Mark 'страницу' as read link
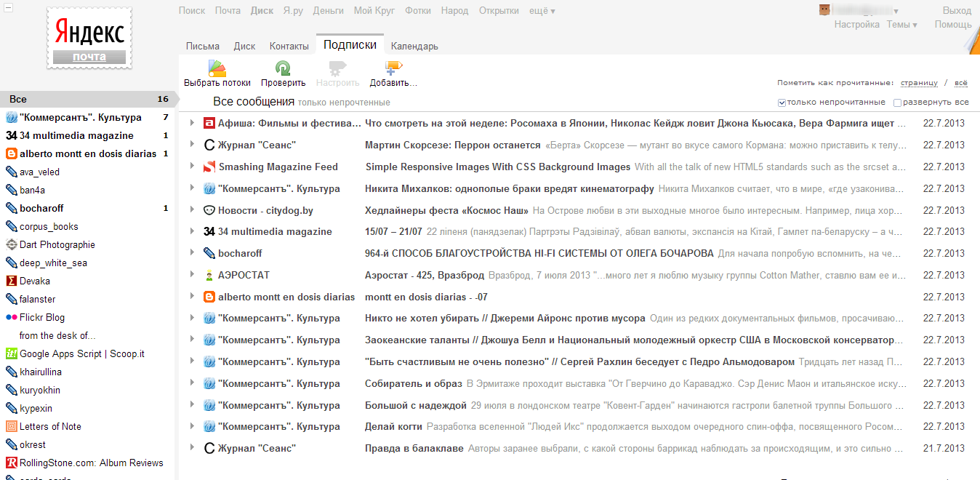 pyautogui.click(x=919, y=83)
